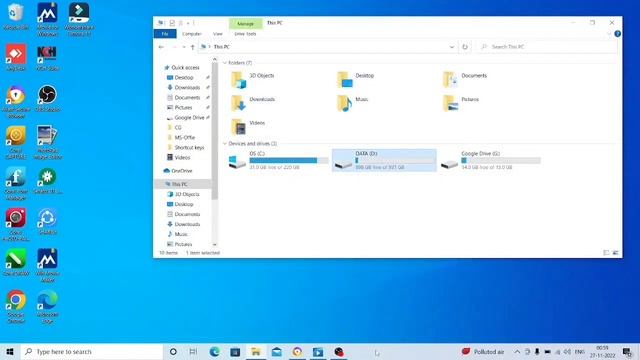Click the Google Drive (G:) storage usage bar
Viewport: 640px width, 360px height.
pyautogui.click(x=501, y=160)
